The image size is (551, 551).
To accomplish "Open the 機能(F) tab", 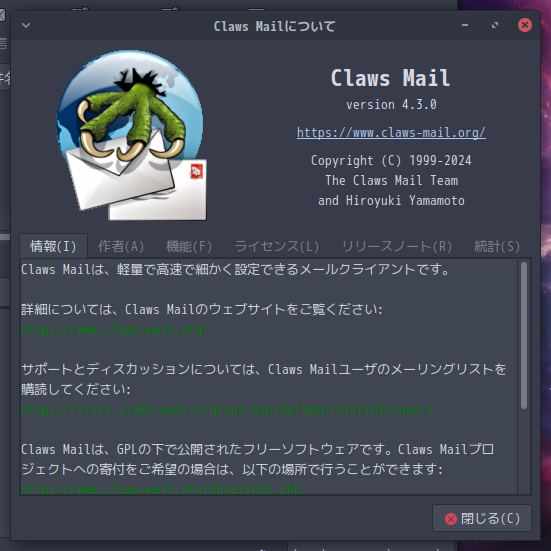I will point(189,246).
